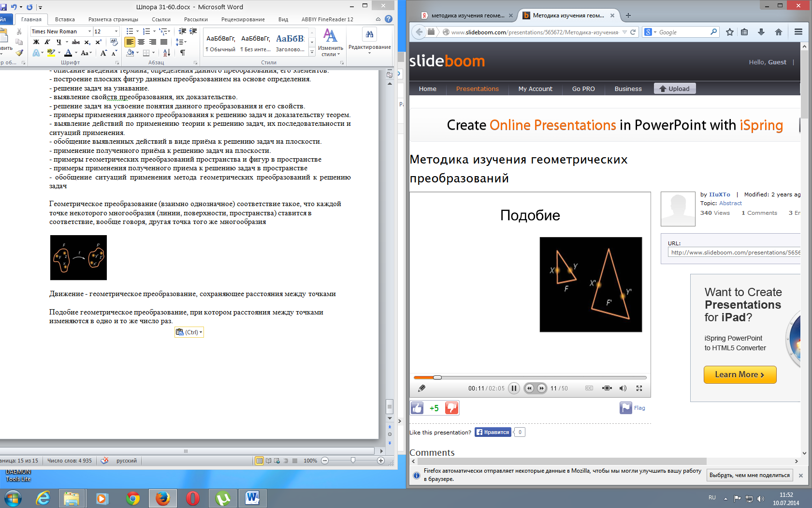Go to next slide in player
Viewport: 812px width, 508px height.
(x=541, y=388)
